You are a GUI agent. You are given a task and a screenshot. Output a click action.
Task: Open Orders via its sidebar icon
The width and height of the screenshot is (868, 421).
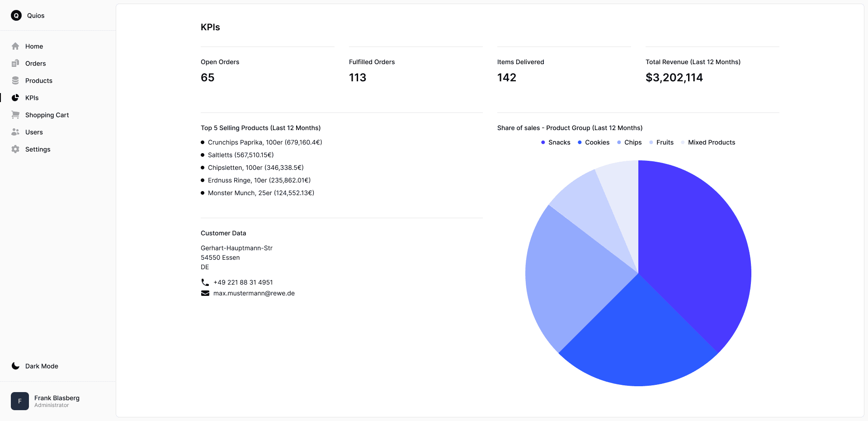15,63
